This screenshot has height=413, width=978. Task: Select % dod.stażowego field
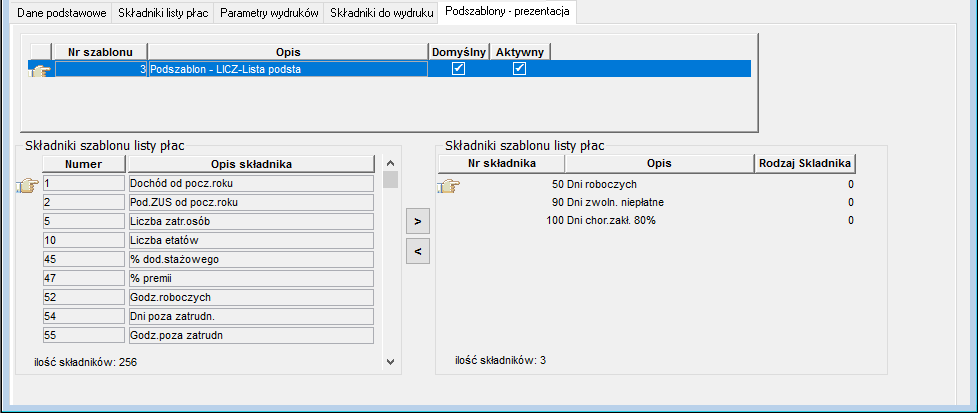[251, 260]
